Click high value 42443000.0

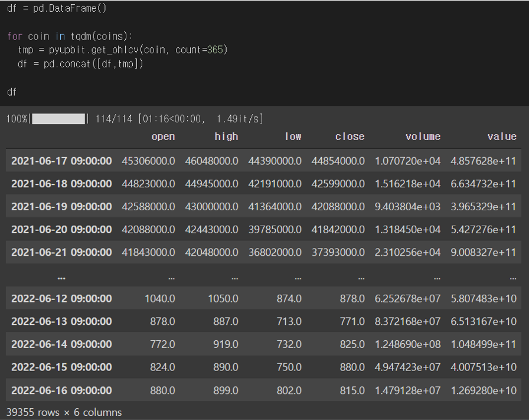[x=211, y=230]
